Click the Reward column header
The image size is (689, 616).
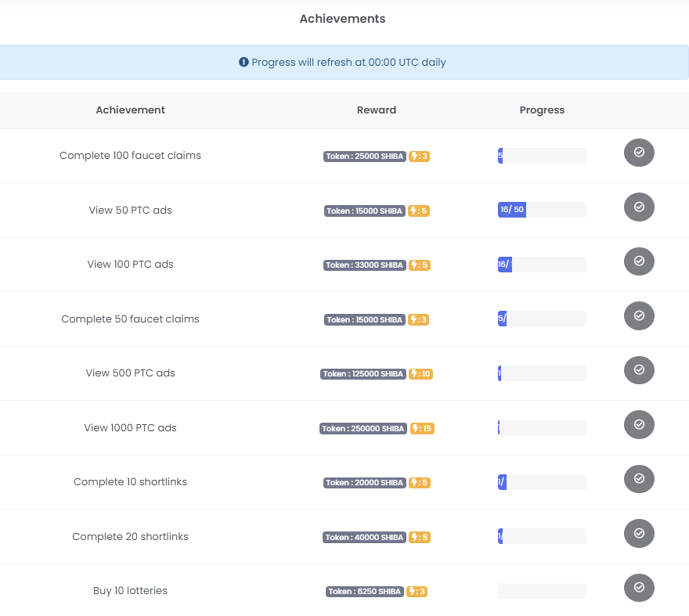[376, 110]
